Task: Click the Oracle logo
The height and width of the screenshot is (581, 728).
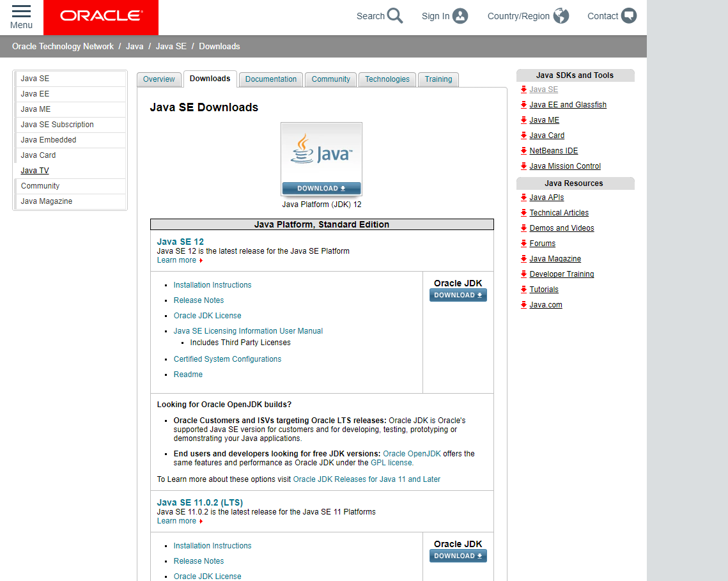Action: pos(101,17)
